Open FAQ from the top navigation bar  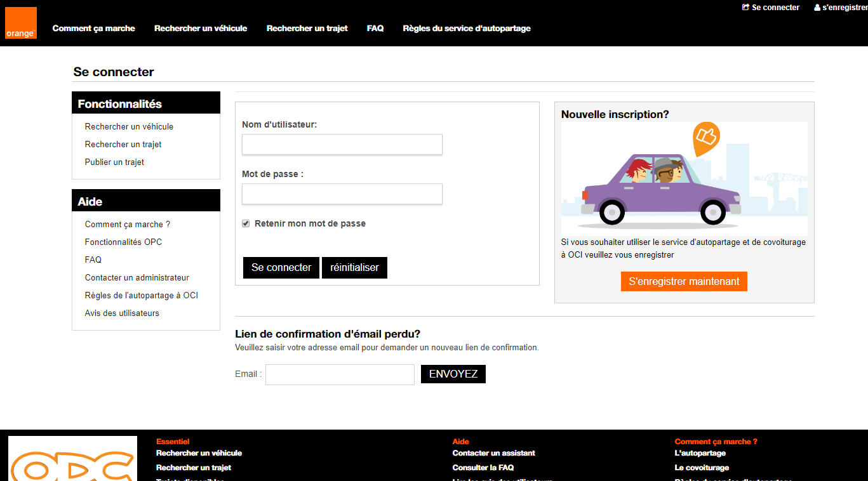tap(375, 29)
